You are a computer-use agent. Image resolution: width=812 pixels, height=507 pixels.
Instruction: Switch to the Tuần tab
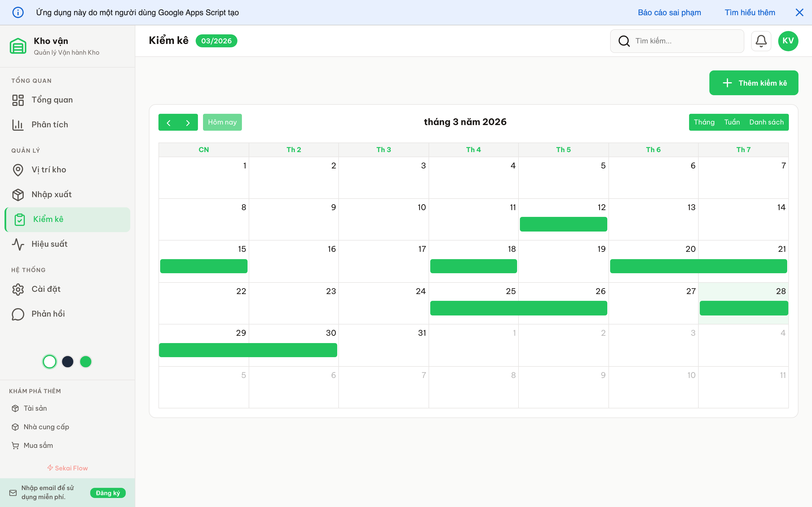tap(732, 122)
